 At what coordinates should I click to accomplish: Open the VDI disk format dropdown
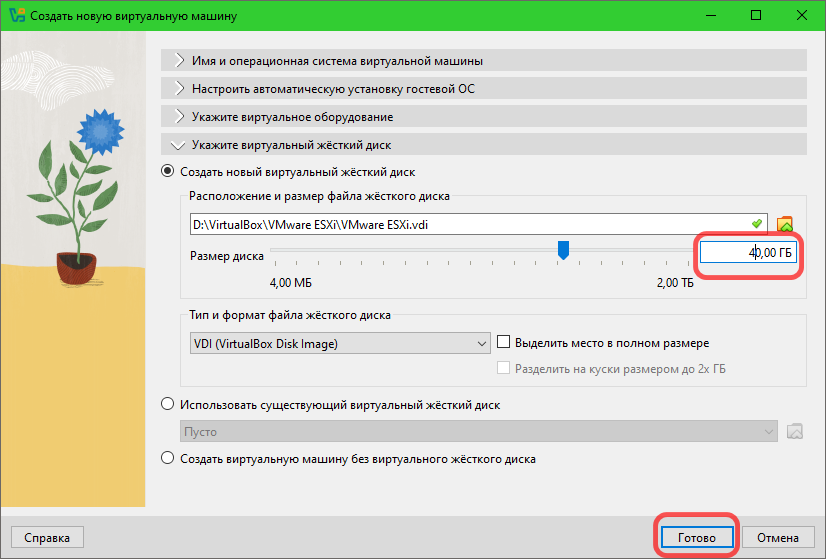pyautogui.click(x=338, y=343)
